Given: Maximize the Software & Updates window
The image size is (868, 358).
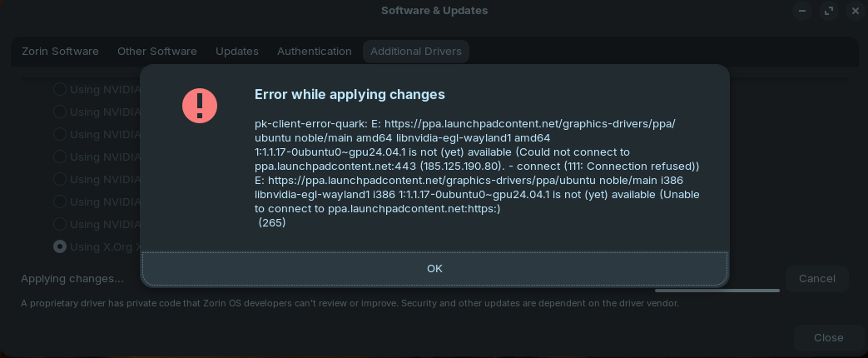Looking at the screenshot, I should click(829, 11).
